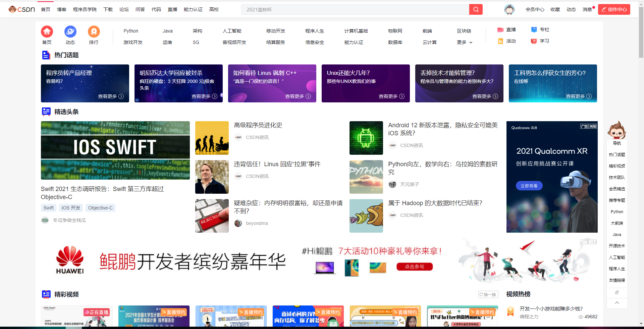The height and width of the screenshot is (329, 644).
Task: Expand the 更多 categories dropdown
Action: coord(465,42)
